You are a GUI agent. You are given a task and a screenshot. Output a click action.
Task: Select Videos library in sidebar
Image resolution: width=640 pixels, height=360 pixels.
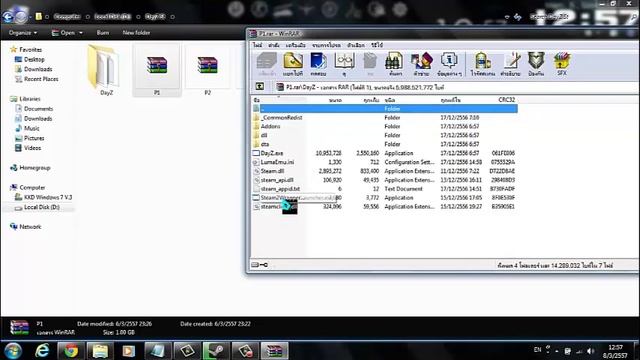click(x=32, y=148)
